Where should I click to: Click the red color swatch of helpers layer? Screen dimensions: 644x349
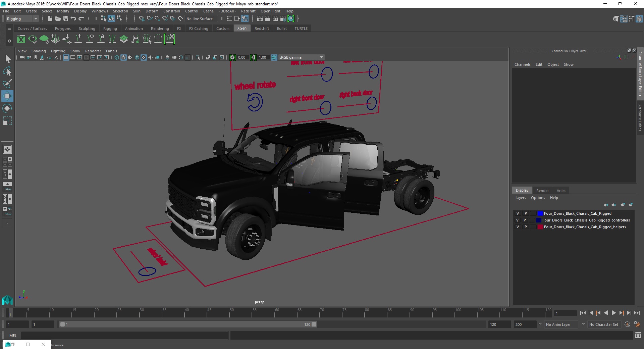pyautogui.click(x=540, y=227)
